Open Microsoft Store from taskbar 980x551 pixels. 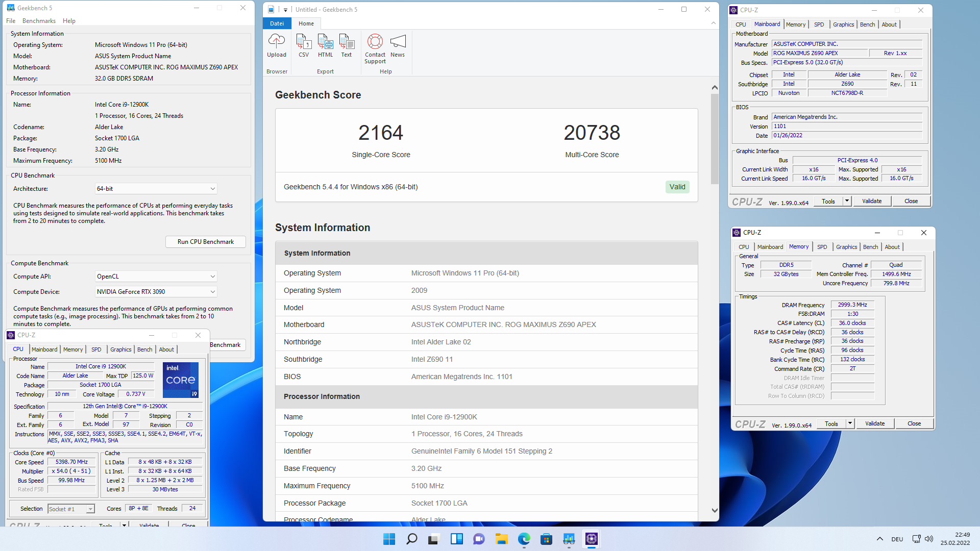click(546, 539)
